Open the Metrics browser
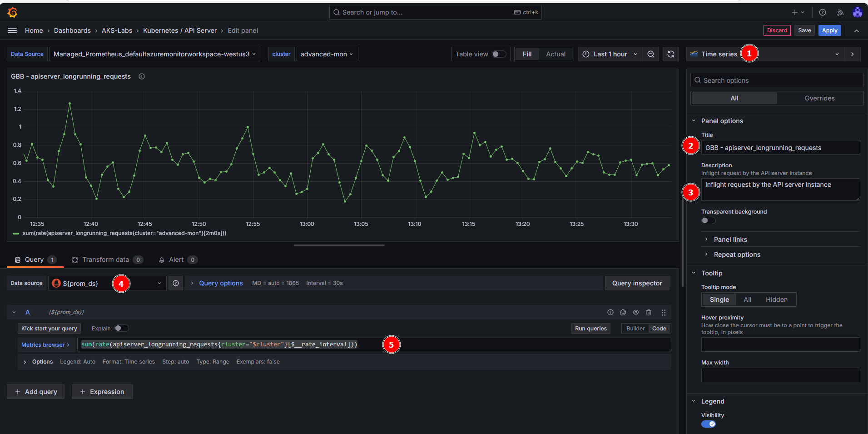The height and width of the screenshot is (434, 868). (x=45, y=345)
